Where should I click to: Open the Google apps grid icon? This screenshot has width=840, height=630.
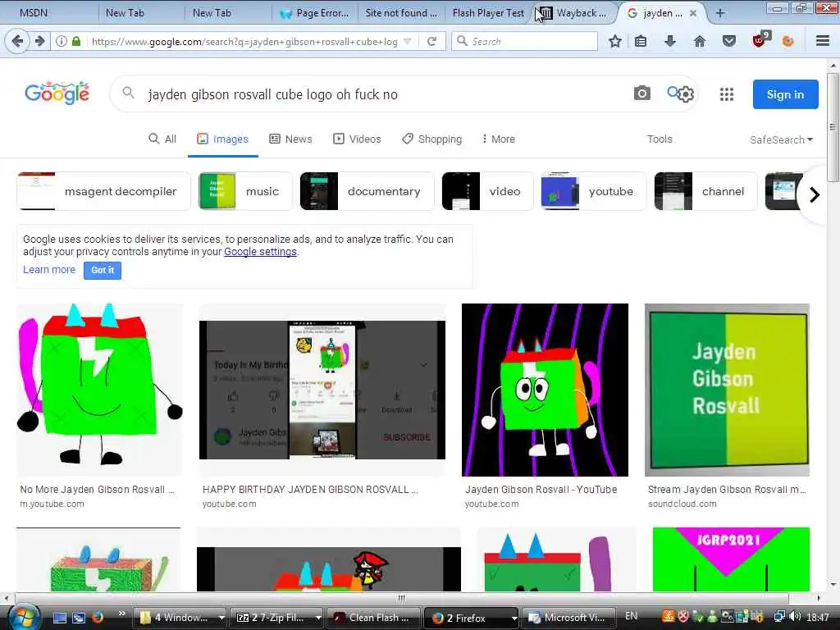(x=727, y=94)
